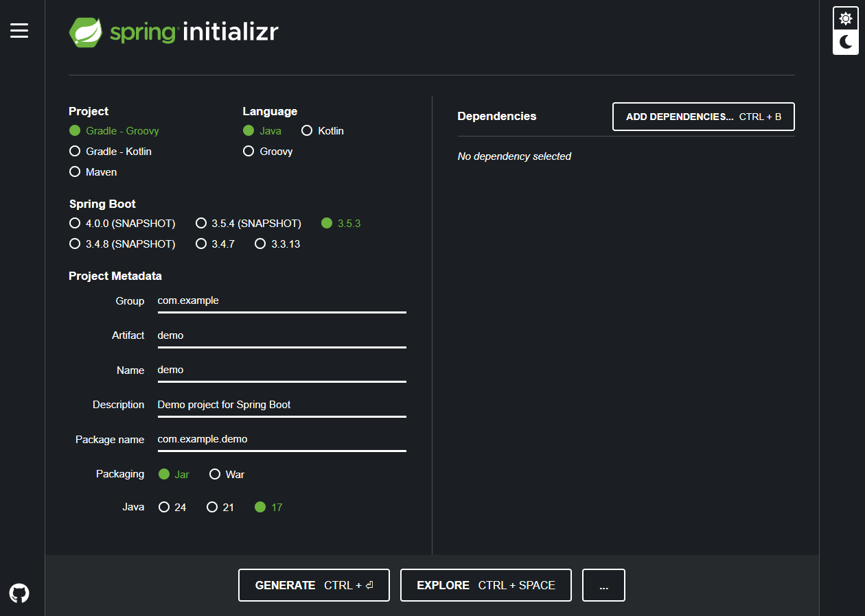This screenshot has height=616, width=865.
Task: Select Jar packaging
Action: tap(174, 474)
